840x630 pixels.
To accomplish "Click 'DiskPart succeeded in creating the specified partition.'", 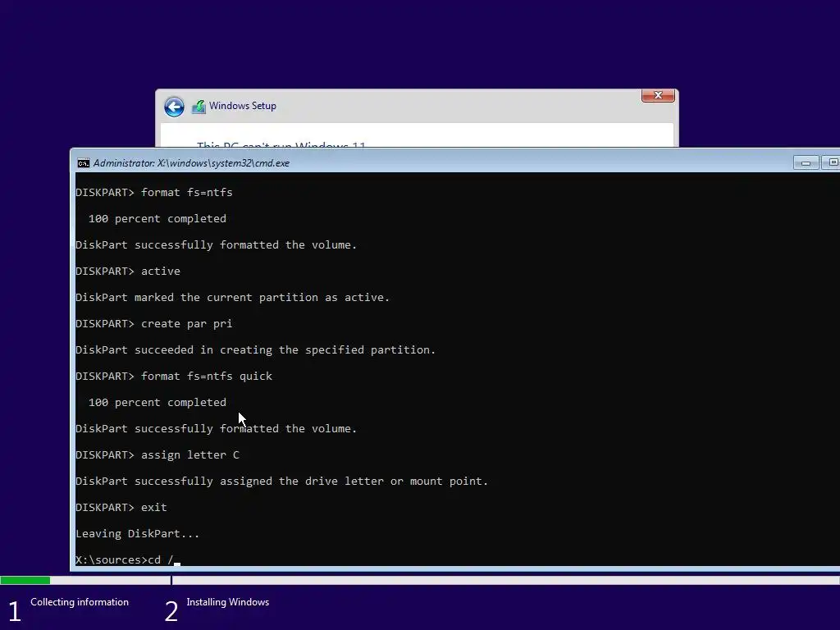I will [x=256, y=349].
